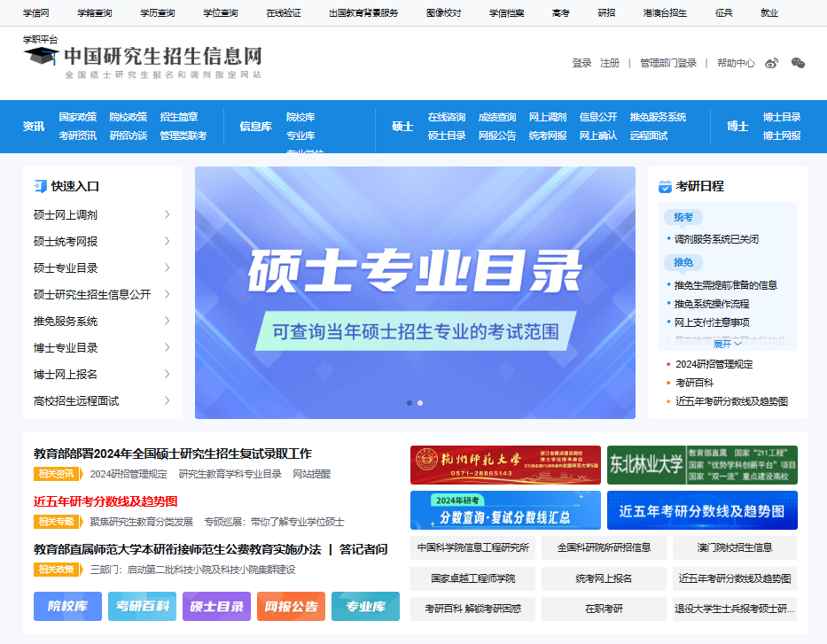Open 答记者问 link
Screen dimensions: 827x644
(x=363, y=549)
